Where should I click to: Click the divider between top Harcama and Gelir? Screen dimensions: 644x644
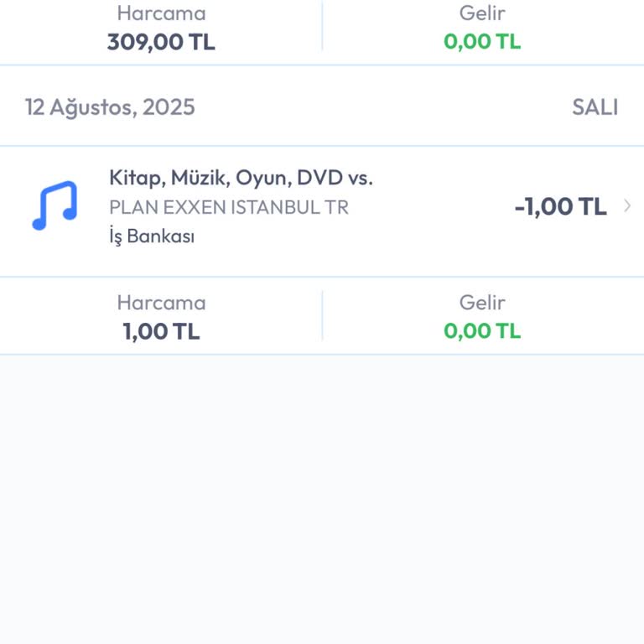point(322,26)
